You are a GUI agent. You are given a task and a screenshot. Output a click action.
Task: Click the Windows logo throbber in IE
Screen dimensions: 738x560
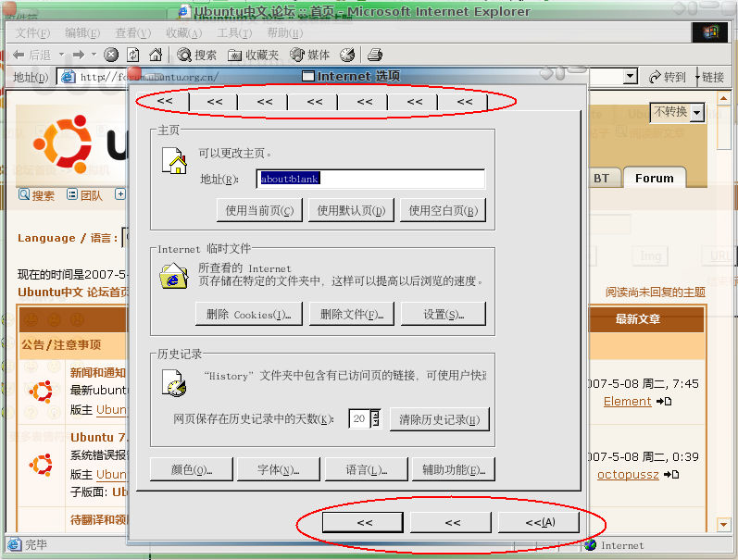(x=711, y=32)
